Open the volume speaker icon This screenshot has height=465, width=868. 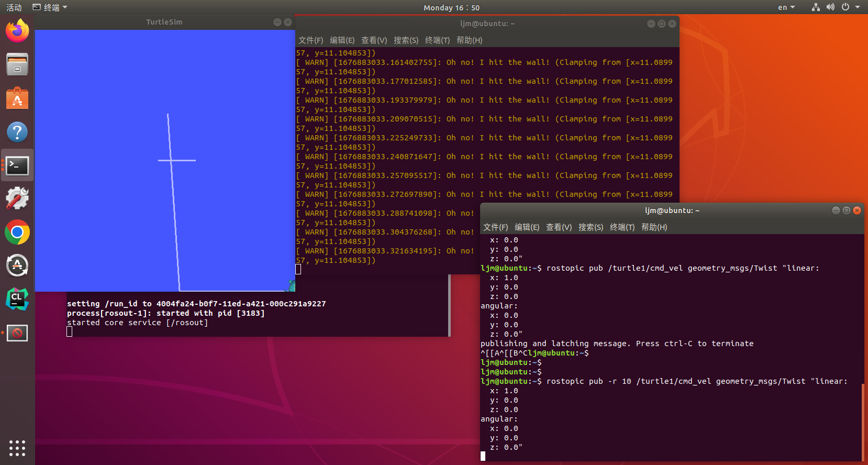pyautogui.click(x=830, y=7)
